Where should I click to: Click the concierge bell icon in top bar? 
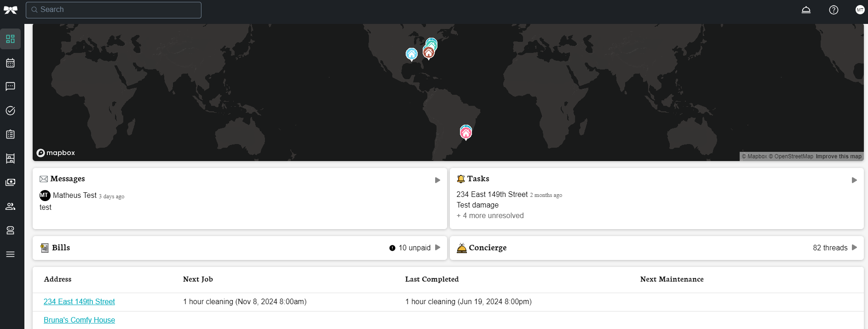point(806,10)
